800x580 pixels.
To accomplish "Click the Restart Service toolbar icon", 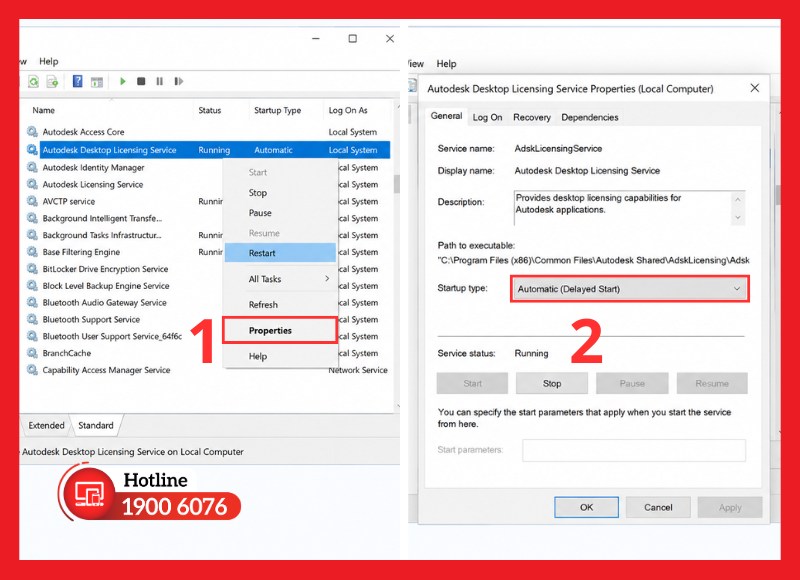I will 179,81.
